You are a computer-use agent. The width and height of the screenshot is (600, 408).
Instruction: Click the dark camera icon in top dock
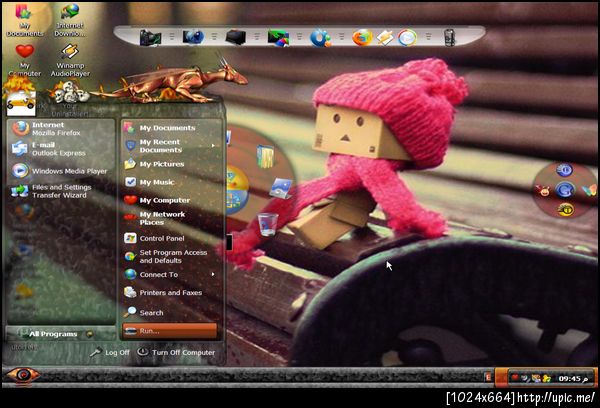tap(150, 37)
